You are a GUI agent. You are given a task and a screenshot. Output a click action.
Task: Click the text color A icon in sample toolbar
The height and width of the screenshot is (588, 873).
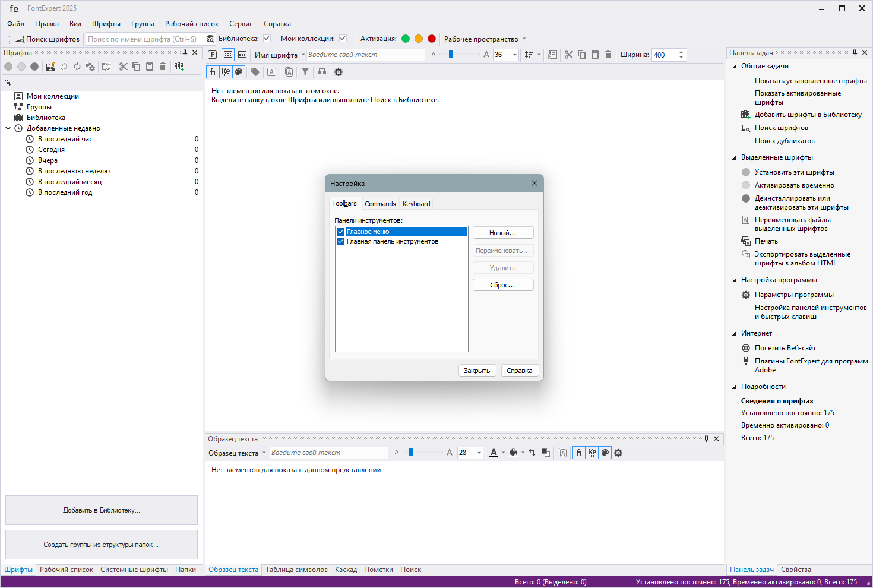coord(494,453)
